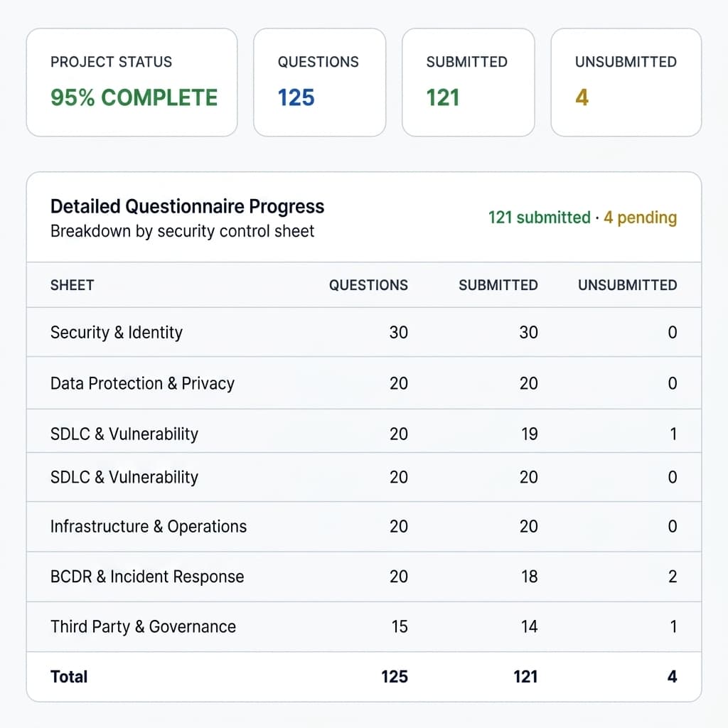Select SDLC & Vulnerability name with 0 unsubmitted
Viewport: 728px width, 728px height.
(x=124, y=477)
